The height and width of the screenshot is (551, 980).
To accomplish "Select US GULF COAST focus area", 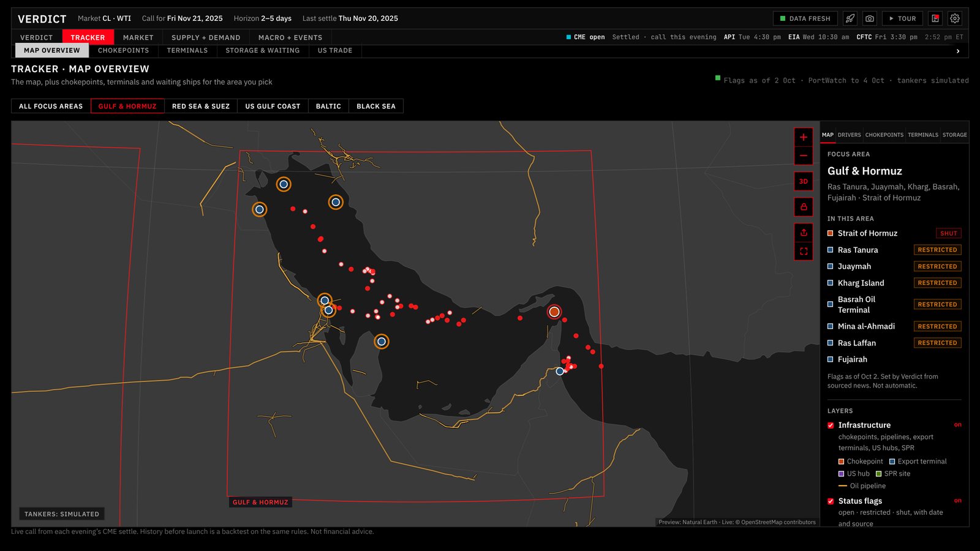I will click(x=273, y=106).
